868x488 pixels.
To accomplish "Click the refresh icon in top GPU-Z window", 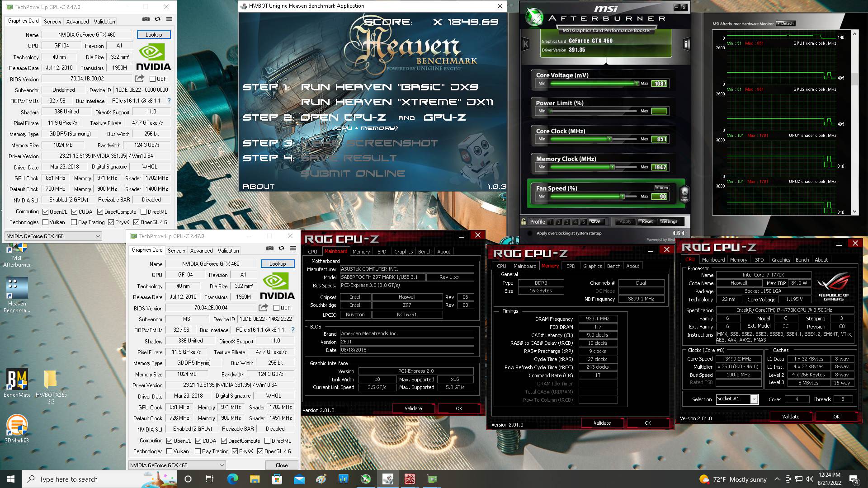I will coord(157,19).
